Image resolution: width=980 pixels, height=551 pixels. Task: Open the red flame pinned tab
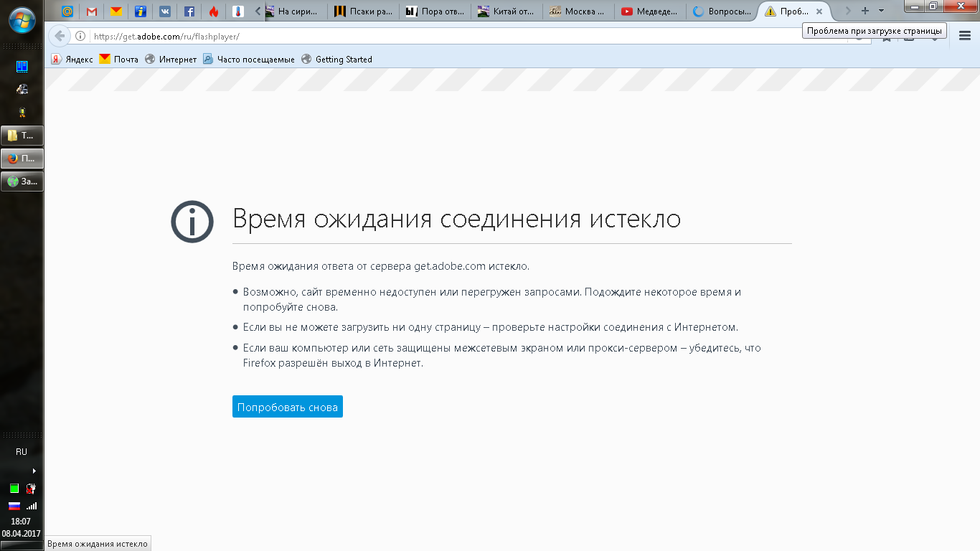[x=213, y=11]
